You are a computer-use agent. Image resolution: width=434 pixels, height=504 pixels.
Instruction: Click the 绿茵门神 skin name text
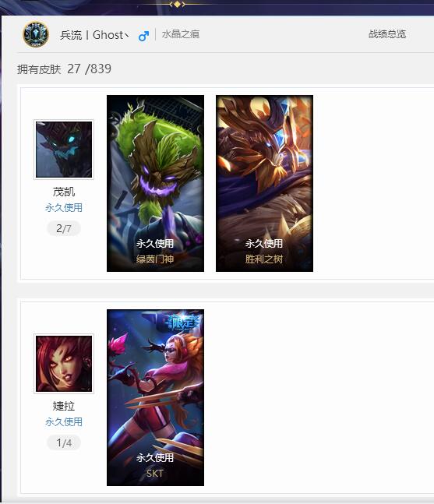pyautogui.click(x=155, y=259)
